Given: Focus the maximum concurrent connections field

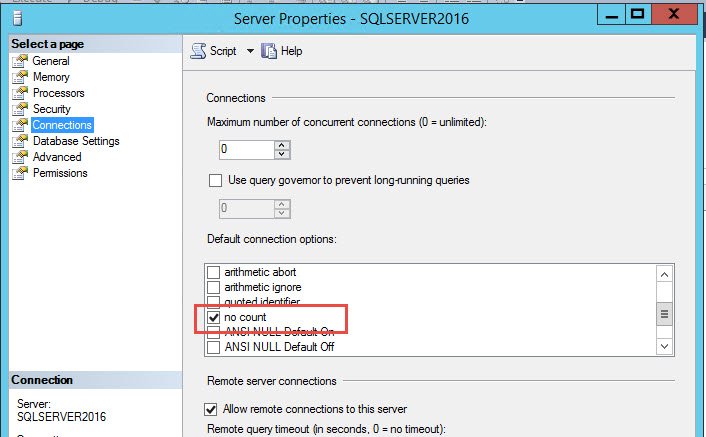Looking at the screenshot, I should coord(246,149).
